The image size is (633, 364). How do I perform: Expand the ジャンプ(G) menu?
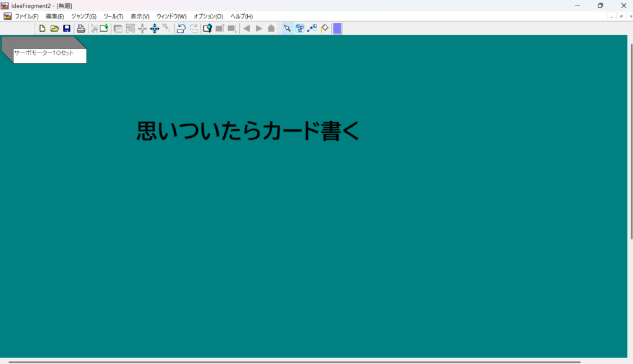83,16
